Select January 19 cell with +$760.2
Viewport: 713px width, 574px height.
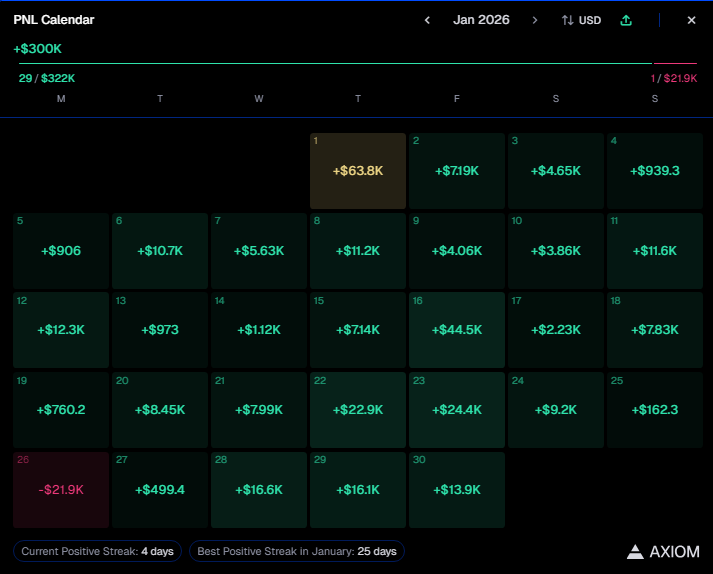click(61, 410)
